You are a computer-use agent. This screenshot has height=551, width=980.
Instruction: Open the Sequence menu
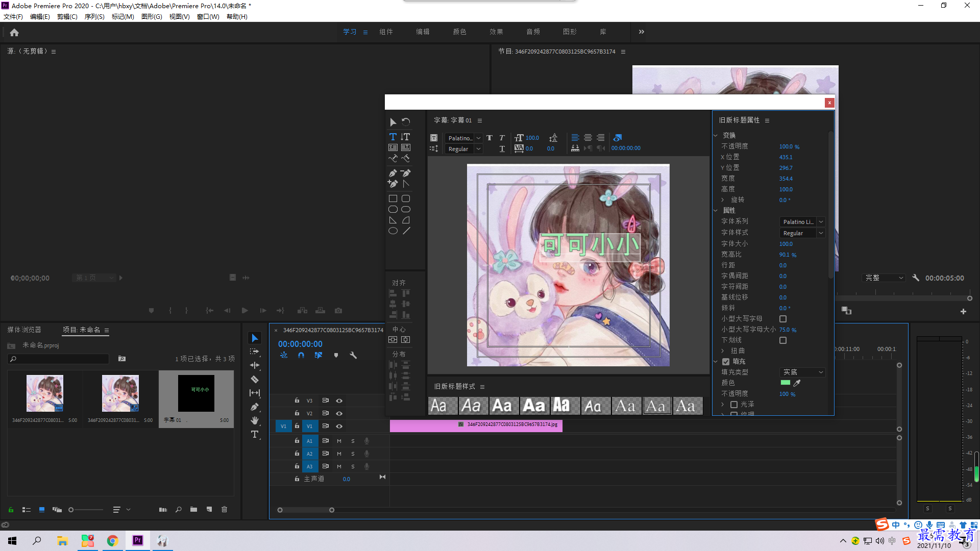[94, 17]
